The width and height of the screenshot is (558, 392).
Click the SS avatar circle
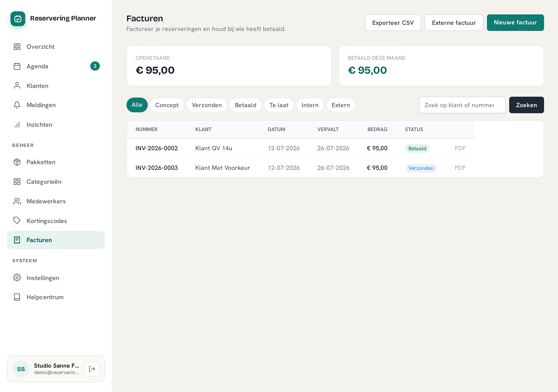point(21,369)
